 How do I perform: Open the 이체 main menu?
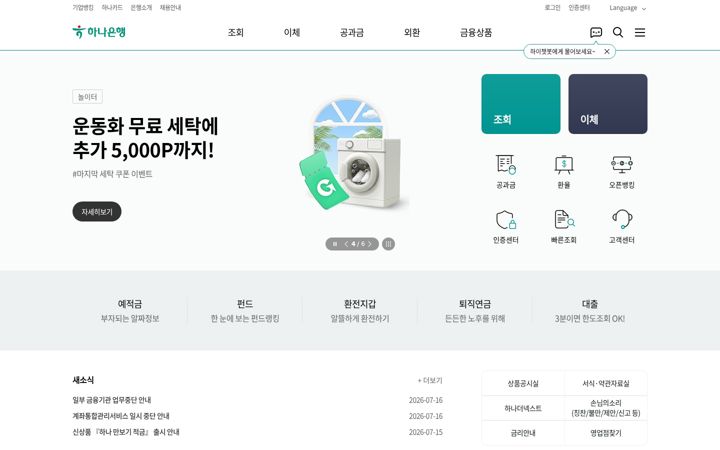click(292, 33)
